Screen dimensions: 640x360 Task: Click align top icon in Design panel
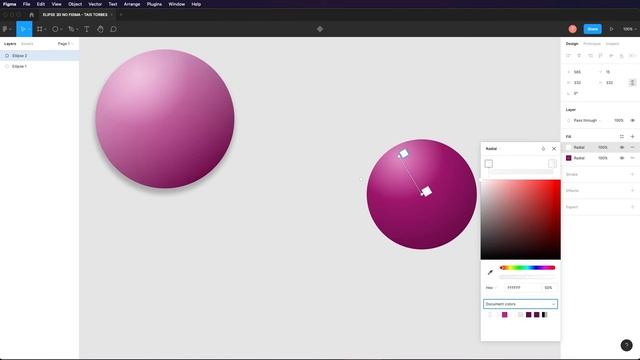click(600, 56)
